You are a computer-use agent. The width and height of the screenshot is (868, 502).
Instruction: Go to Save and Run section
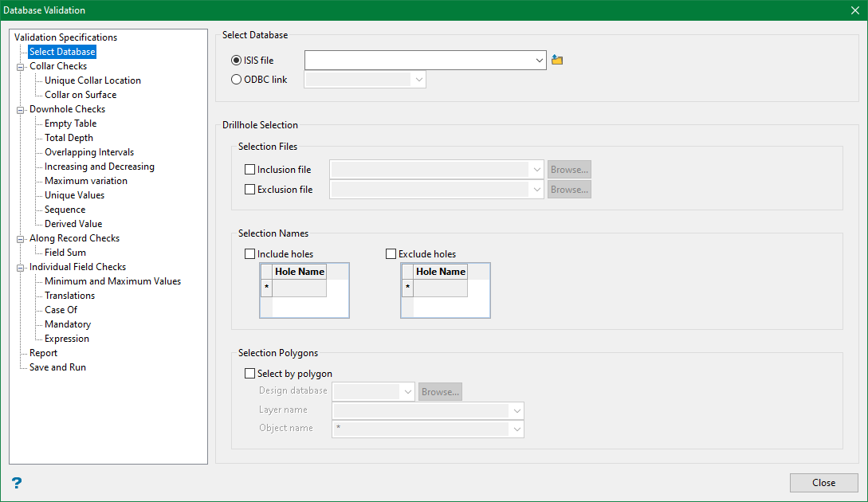point(57,367)
